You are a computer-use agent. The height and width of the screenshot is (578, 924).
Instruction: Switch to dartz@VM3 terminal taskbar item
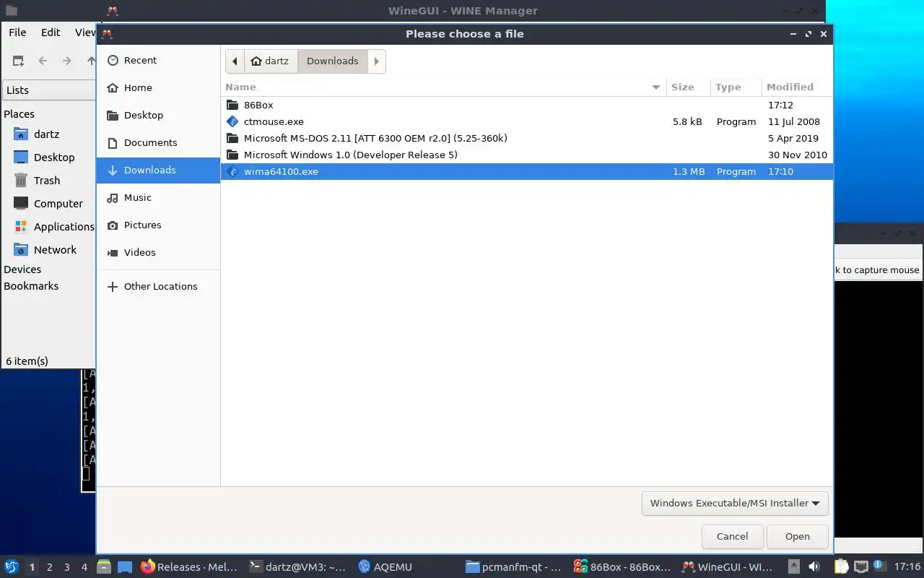coord(297,567)
